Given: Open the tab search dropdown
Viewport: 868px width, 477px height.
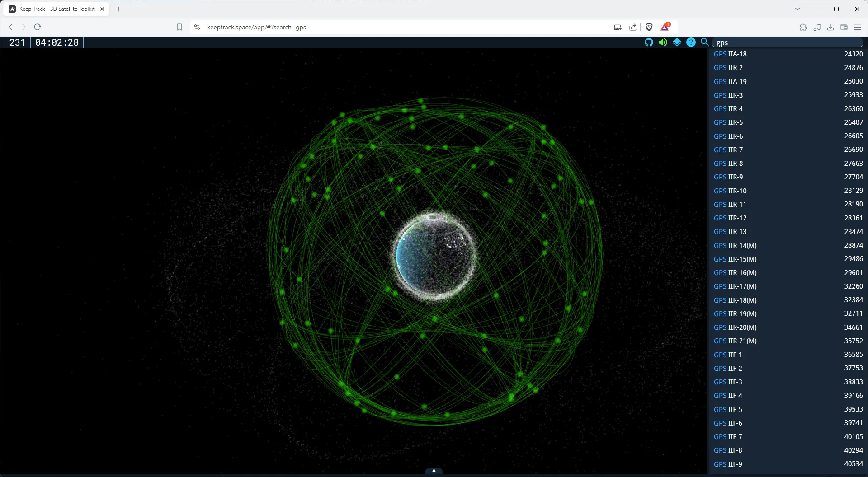Looking at the screenshot, I should point(797,9).
